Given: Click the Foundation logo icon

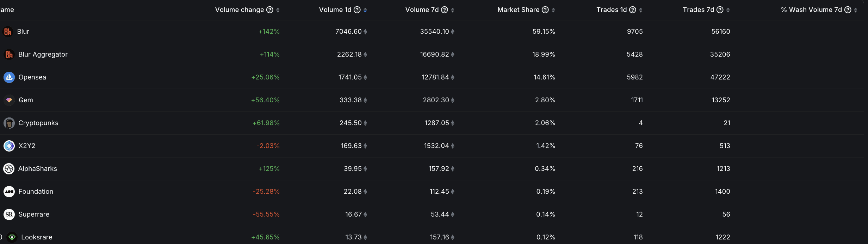Looking at the screenshot, I should tap(9, 192).
